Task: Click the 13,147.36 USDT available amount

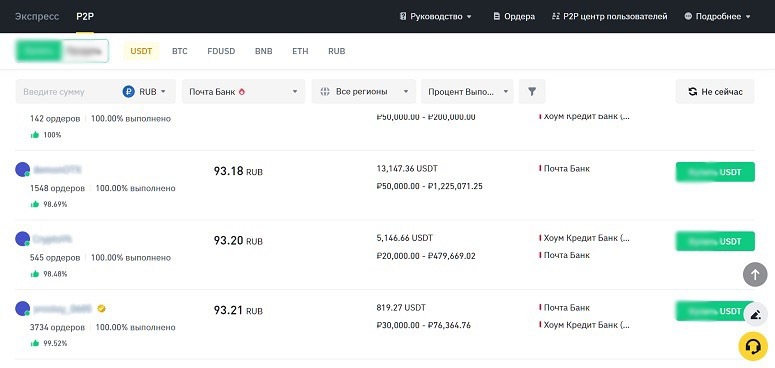Action: pos(407,168)
